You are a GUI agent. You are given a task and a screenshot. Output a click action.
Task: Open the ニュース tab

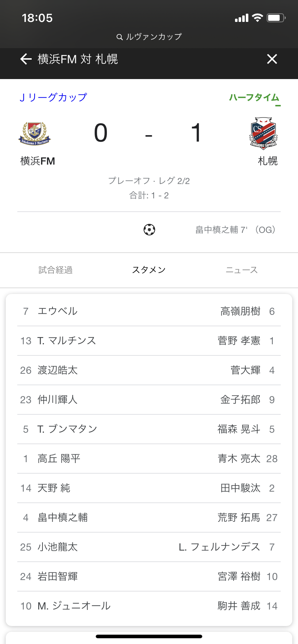click(241, 270)
